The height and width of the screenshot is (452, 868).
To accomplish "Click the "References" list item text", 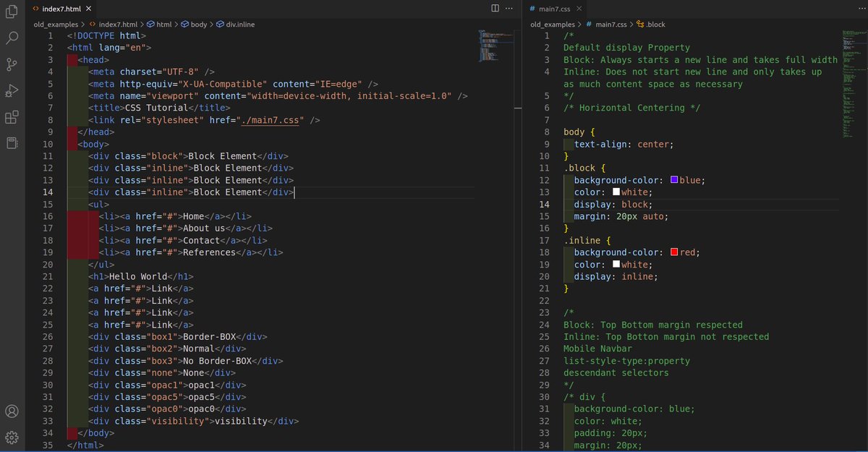I will (209, 252).
